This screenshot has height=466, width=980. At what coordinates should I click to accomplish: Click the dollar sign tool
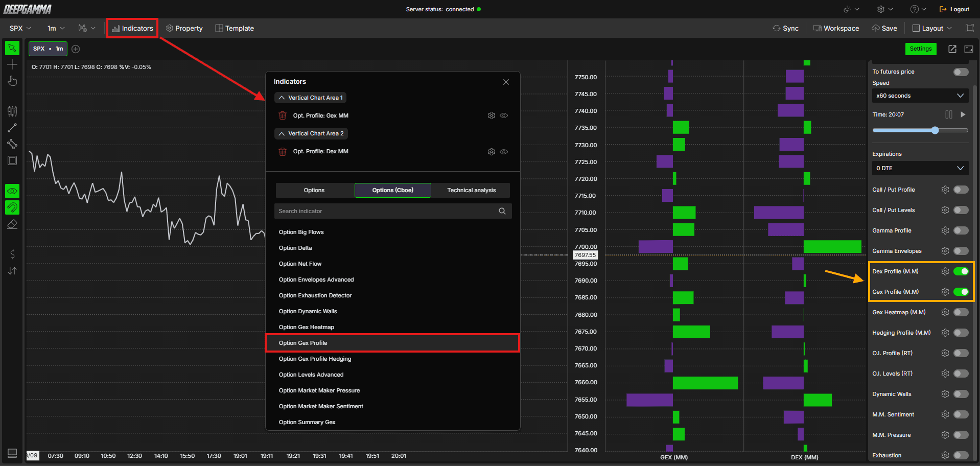[x=12, y=254]
